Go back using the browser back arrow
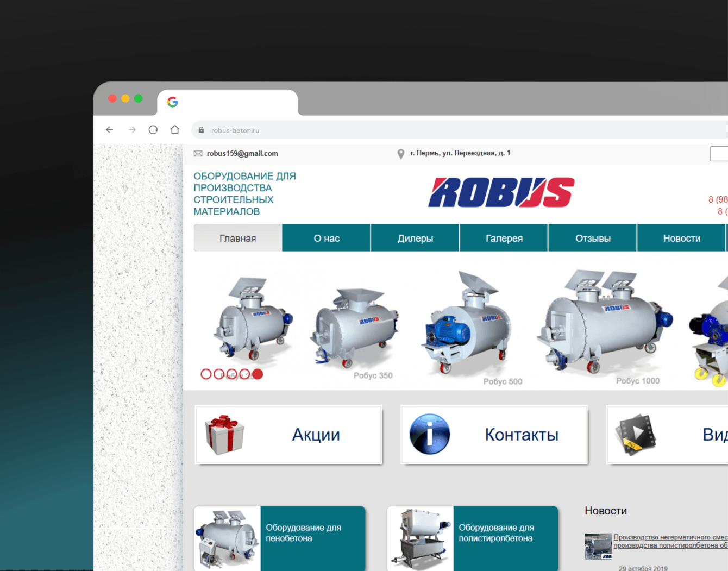Screen dimensions: 728x571 110,130
